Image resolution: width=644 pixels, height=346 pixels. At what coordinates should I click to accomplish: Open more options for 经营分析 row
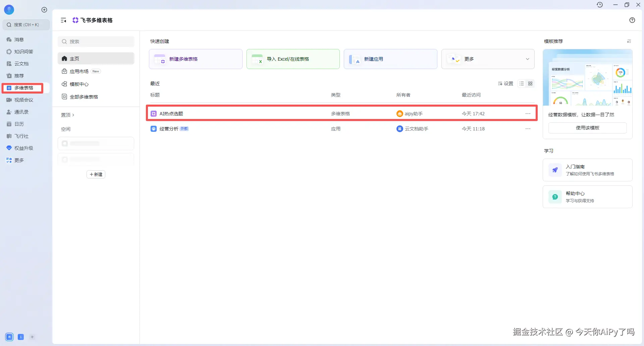click(x=528, y=129)
